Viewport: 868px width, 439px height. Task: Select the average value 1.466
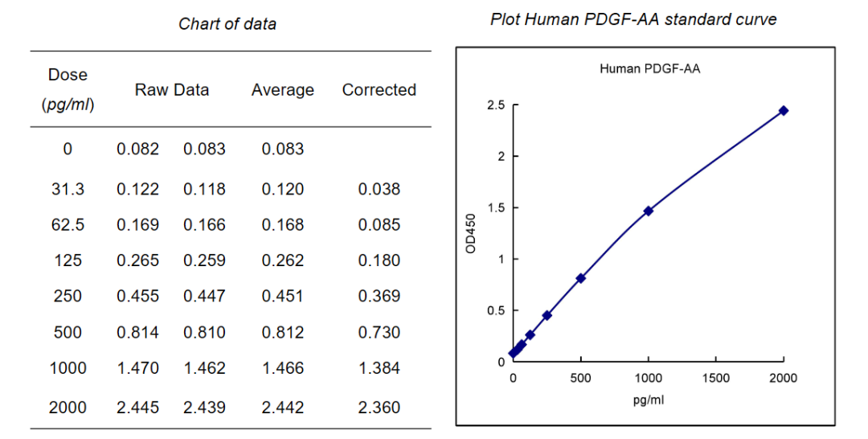coord(283,368)
